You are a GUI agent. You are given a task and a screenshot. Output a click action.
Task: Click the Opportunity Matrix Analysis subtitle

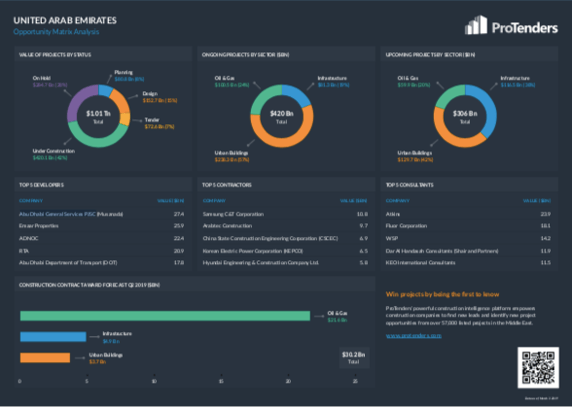click(56, 32)
